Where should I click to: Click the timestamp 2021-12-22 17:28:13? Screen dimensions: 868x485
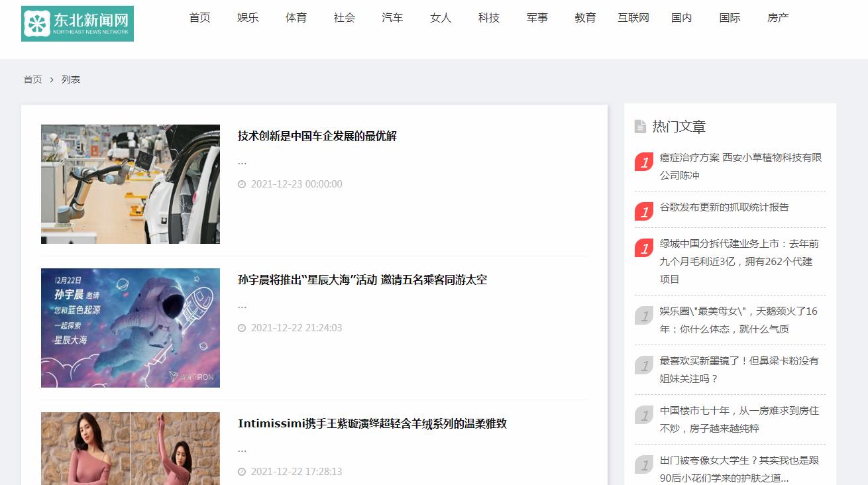296,472
